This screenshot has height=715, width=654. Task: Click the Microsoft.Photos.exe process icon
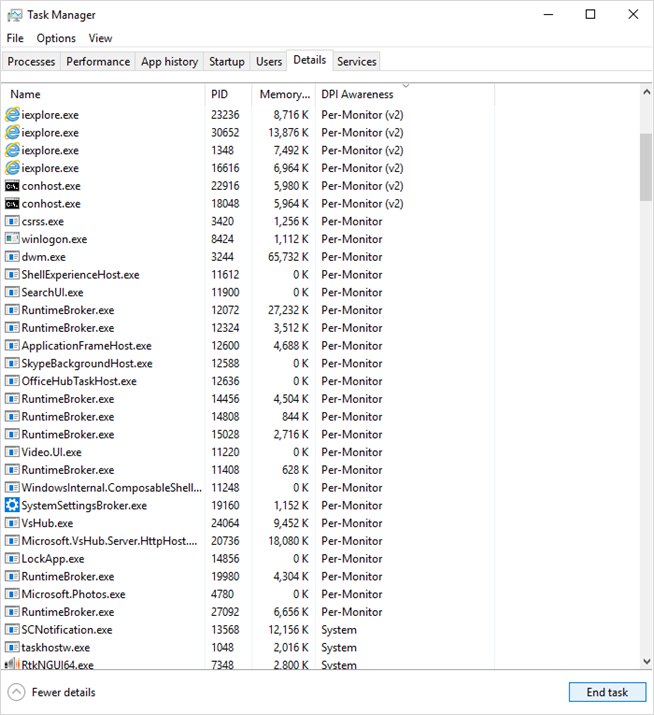pos(12,594)
